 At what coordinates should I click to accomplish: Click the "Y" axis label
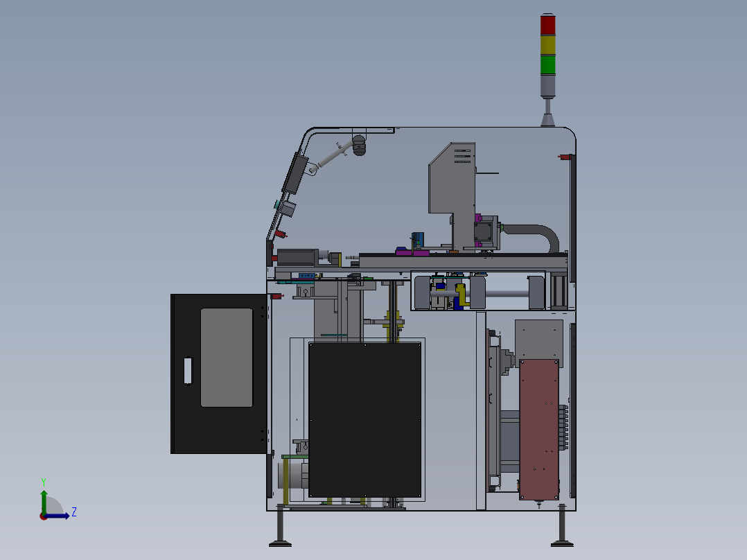click(x=44, y=482)
